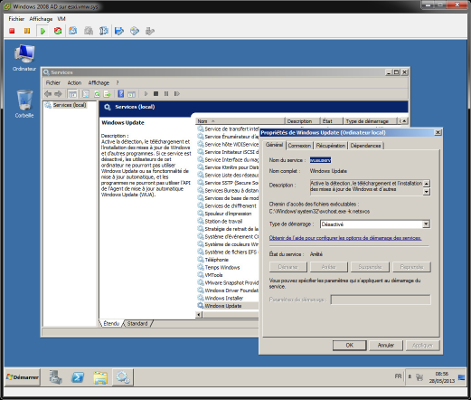Screen dimensions: 471x400
Task: Click the restart service icon in Services toolbar
Action: click(x=177, y=94)
